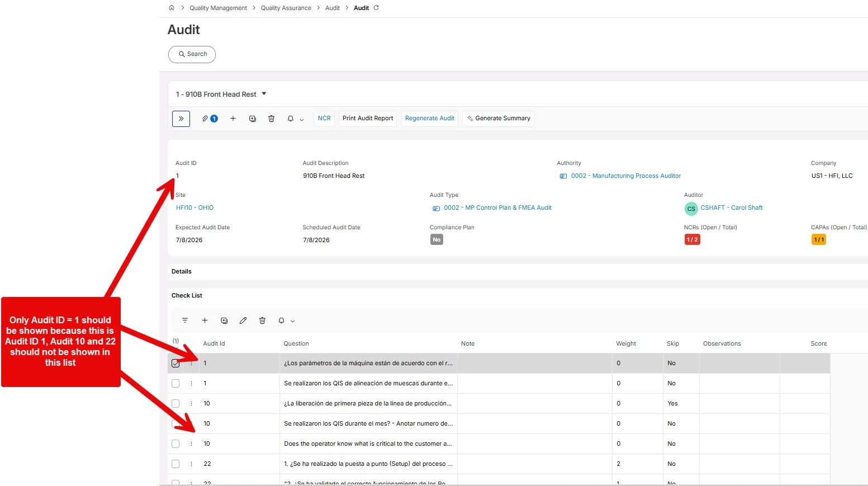Navigate to Quality Assurance breadcrumb

pos(286,8)
